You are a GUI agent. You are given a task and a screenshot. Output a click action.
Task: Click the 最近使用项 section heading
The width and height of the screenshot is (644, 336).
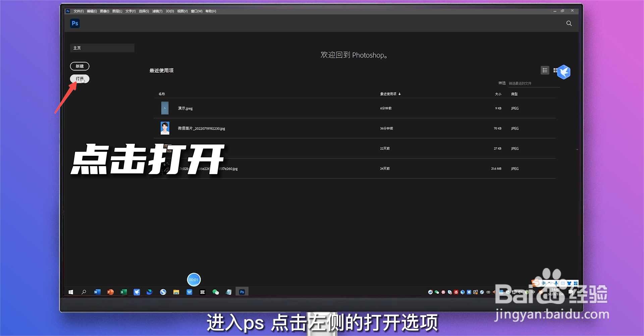pos(161,70)
